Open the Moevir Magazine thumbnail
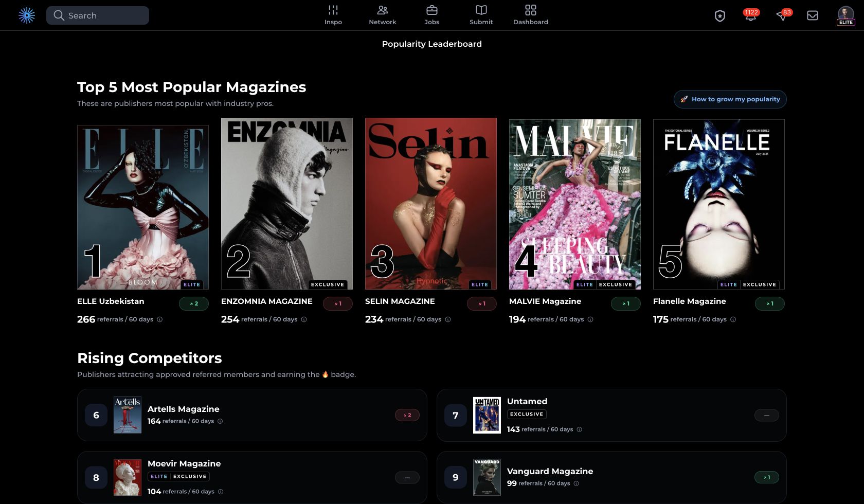The height and width of the screenshot is (504, 864). point(128,477)
